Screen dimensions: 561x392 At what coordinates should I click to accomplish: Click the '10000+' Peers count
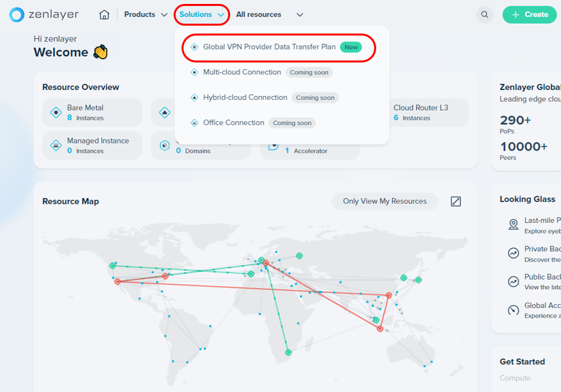coord(524,147)
